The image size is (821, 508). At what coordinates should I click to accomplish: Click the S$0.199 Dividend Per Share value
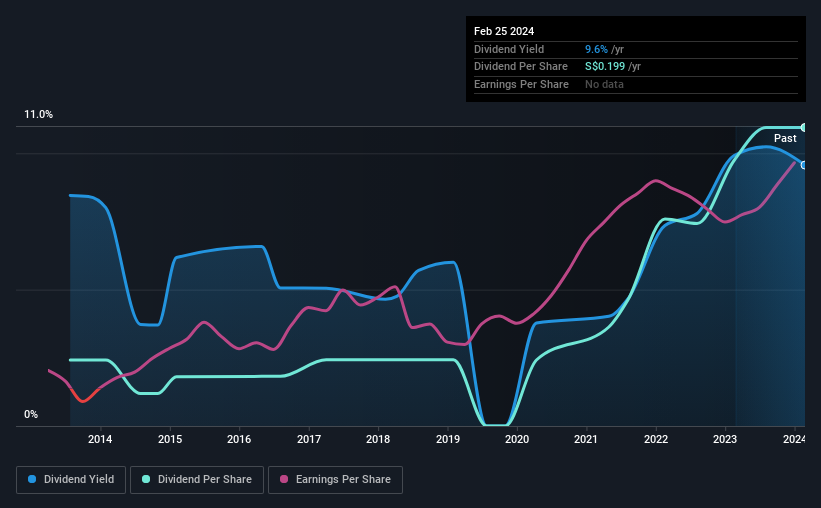coord(605,67)
